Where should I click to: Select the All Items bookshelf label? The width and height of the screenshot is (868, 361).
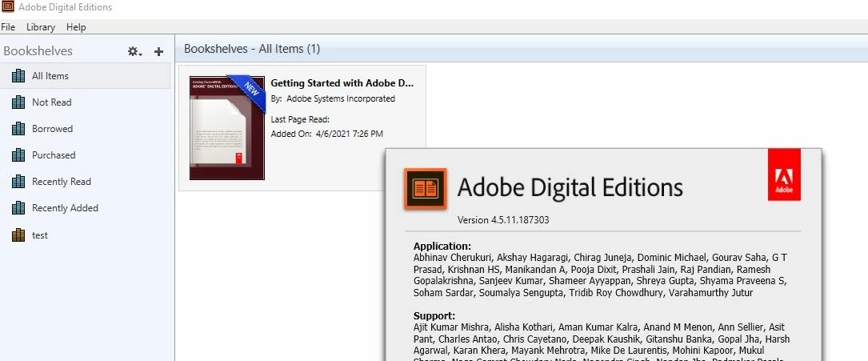[50, 76]
